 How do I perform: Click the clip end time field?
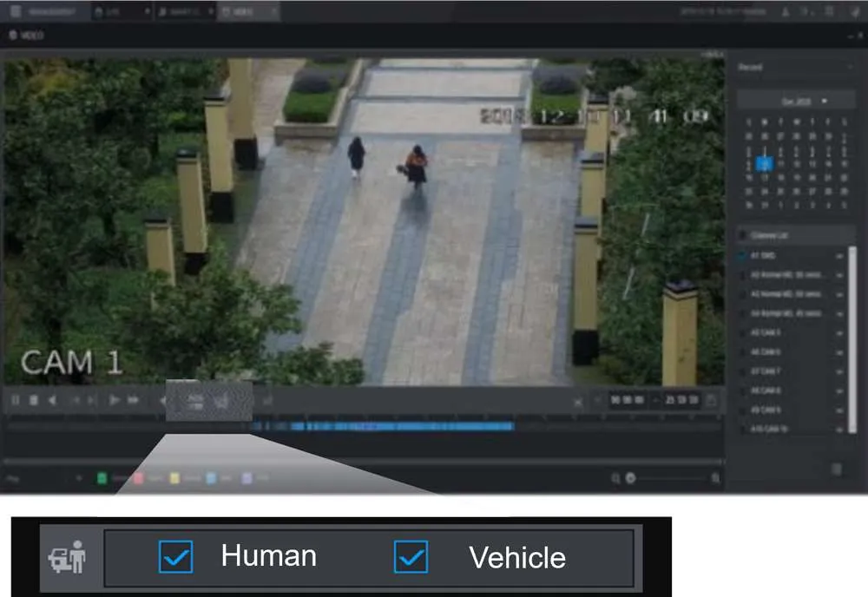pos(681,400)
